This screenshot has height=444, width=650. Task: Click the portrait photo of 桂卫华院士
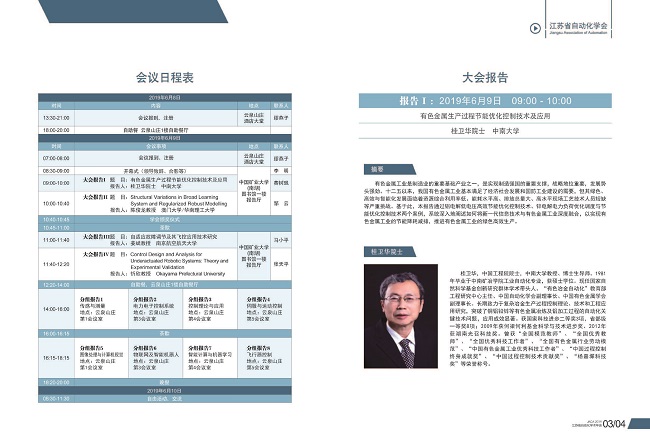(401, 316)
